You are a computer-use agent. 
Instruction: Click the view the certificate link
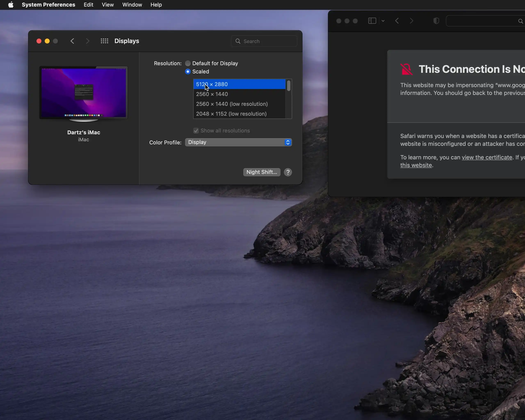pyautogui.click(x=487, y=157)
